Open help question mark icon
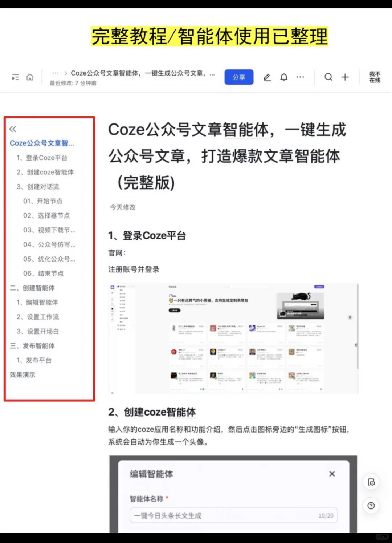The height and width of the screenshot is (543, 392). pos(371,506)
